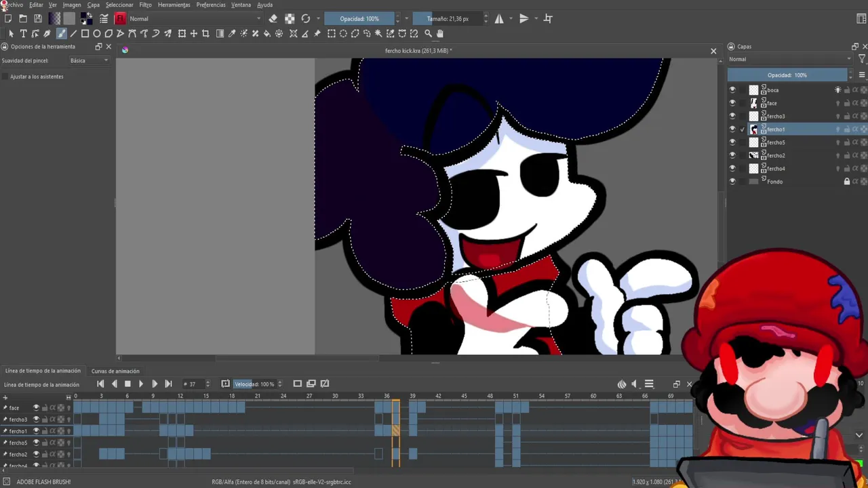Image resolution: width=868 pixels, height=488 pixels.
Task: Open the Editar menu
Action: pyautogui.click(x=36, y=5)
